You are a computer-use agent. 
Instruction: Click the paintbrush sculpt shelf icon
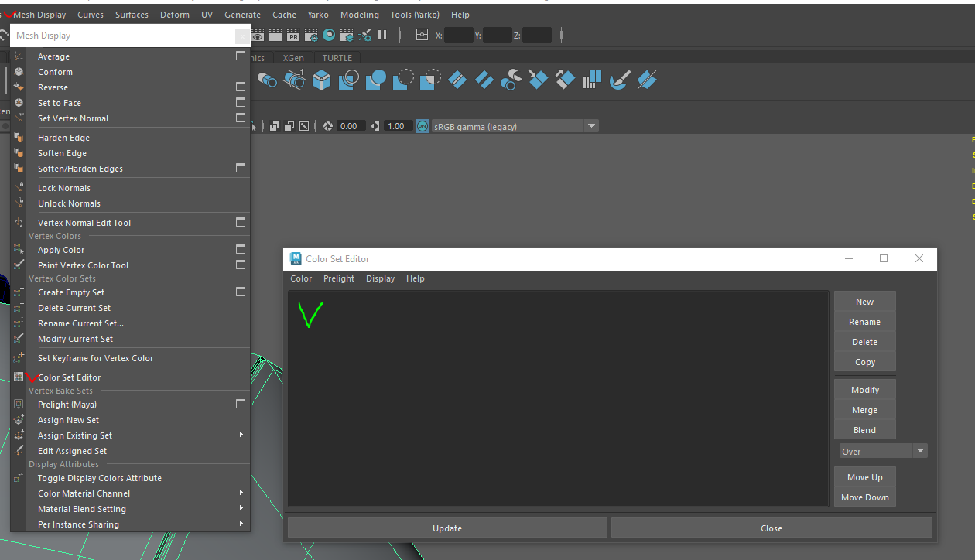pos(619,80)
